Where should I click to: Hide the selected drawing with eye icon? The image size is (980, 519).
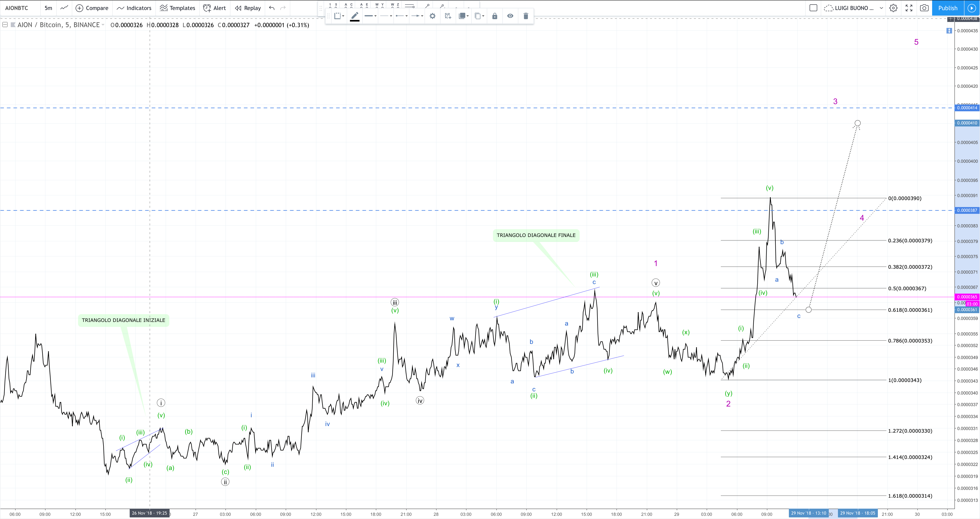(x=510, y=16)
